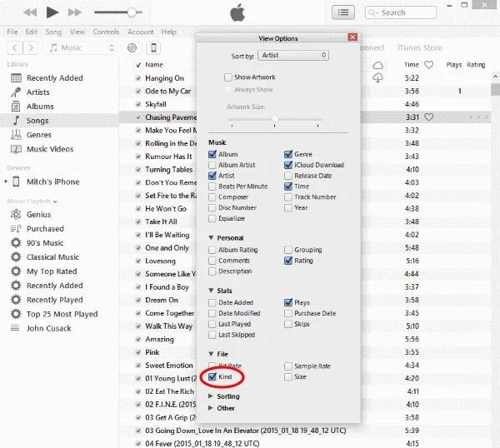This screenshot has width=500, height=448.
Task: Enable the Year checkbox
Action: pyautogui.click(x=288, y=207)
